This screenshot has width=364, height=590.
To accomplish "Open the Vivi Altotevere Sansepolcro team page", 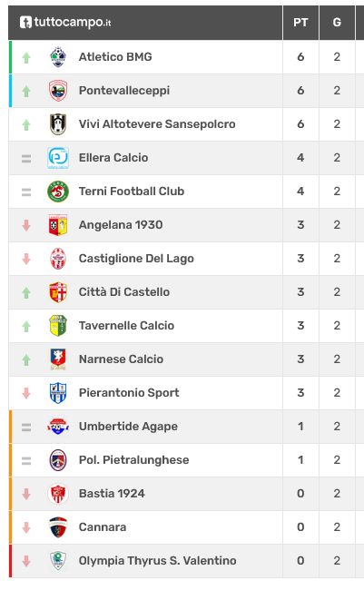I will (157, 124).
